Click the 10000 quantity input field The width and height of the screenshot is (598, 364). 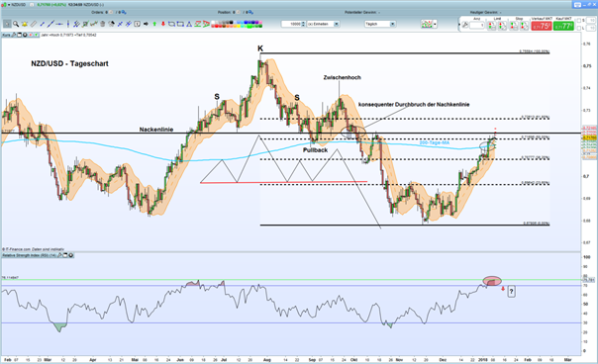pyautogui.click(x=291, y=24)
